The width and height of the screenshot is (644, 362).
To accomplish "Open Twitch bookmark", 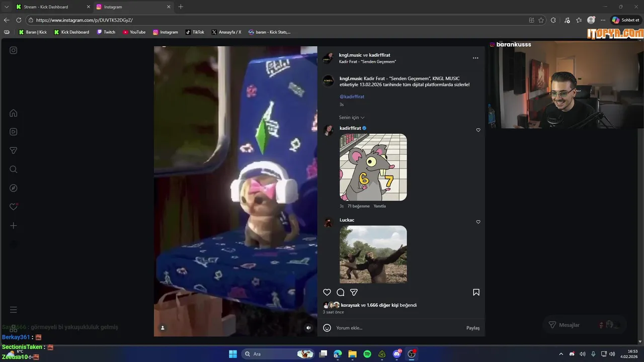I will [106, 32].
